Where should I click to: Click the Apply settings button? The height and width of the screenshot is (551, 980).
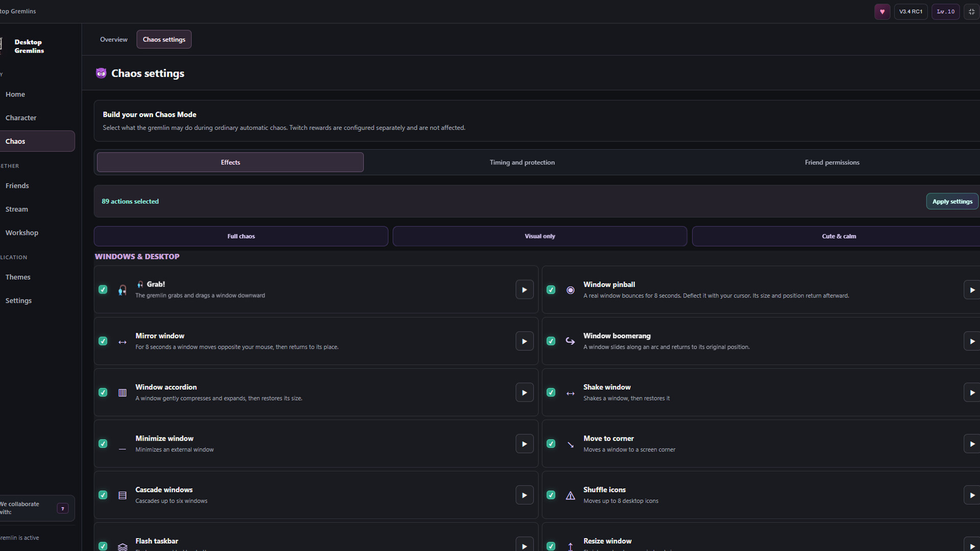[952, 202]
